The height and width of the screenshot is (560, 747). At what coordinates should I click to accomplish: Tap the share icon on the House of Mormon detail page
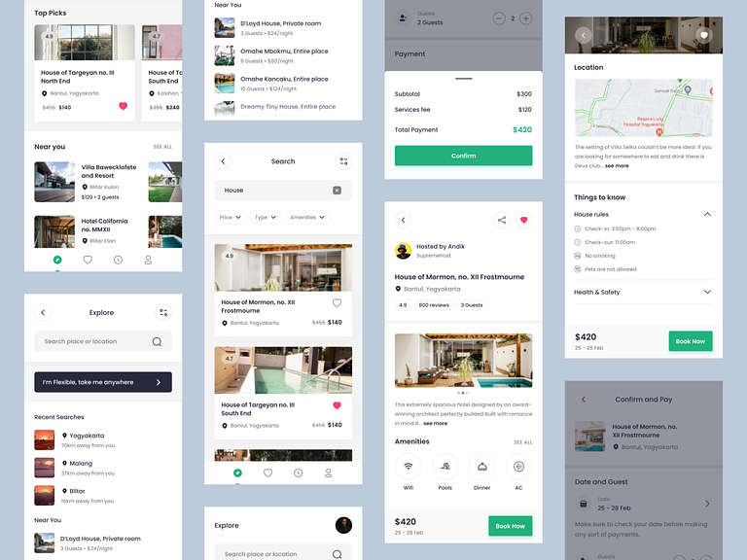(x=502, y=221)
